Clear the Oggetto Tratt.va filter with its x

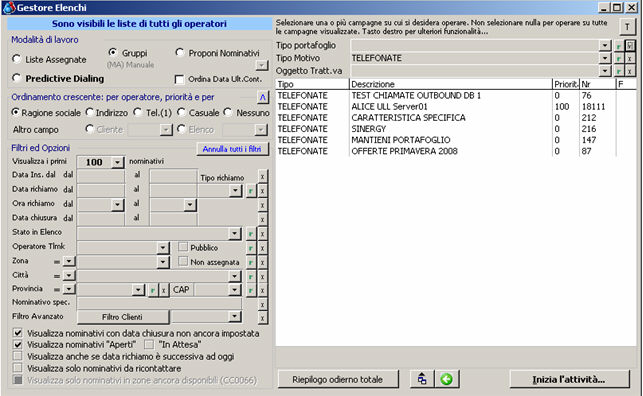click(629, 71)
